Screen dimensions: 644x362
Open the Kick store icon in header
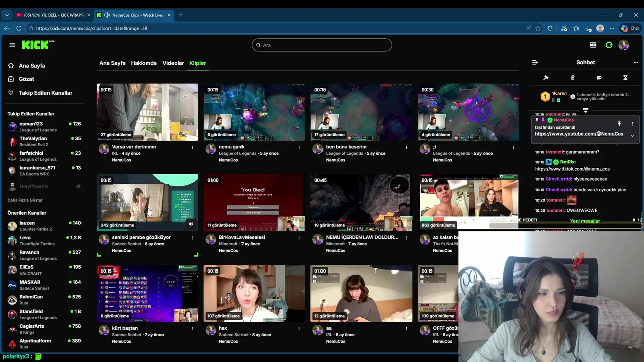pyautogui.click(x=593, y=45)
